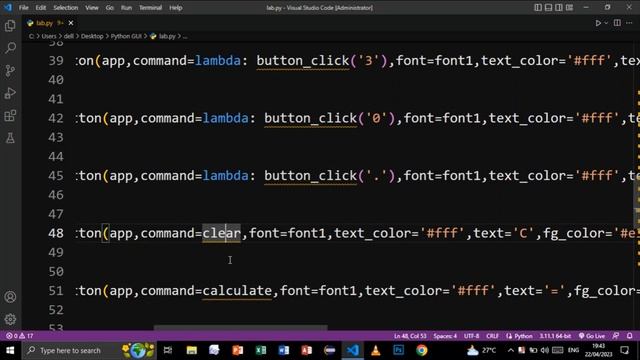This screenshot has width=640, height=360.
Task: Click the horizontal scrollbar of the editor
Action: pos(240,328)
